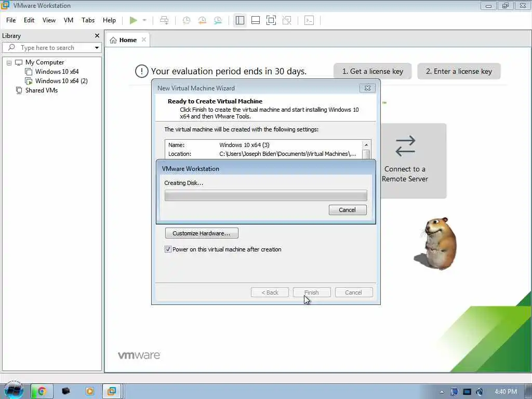Click the Creating Disk progress bar

coord(265,195)
